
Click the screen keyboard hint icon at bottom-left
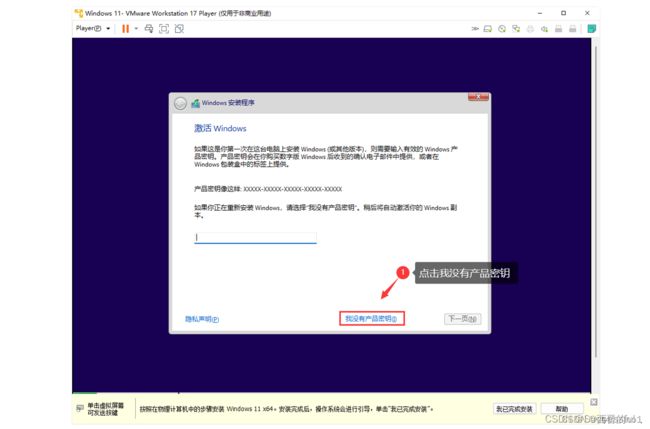point(80,409)
